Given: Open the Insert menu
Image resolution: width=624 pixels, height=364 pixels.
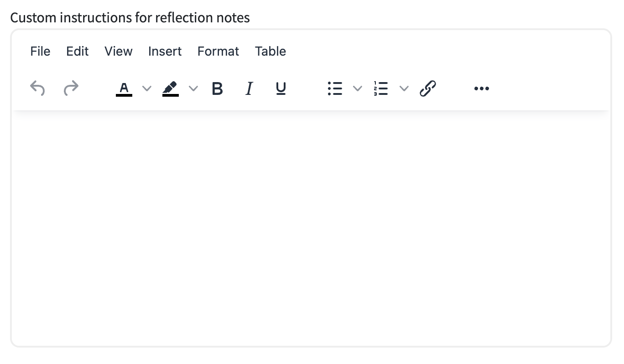Looking at the screenshot, I should point(165,51).
